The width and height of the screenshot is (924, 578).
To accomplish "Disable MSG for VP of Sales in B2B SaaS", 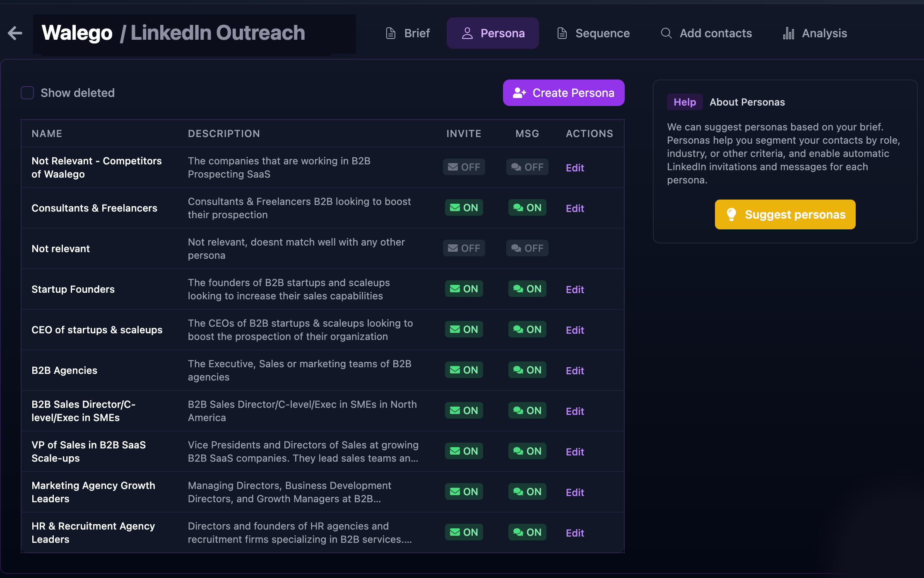I will [527, 451].
